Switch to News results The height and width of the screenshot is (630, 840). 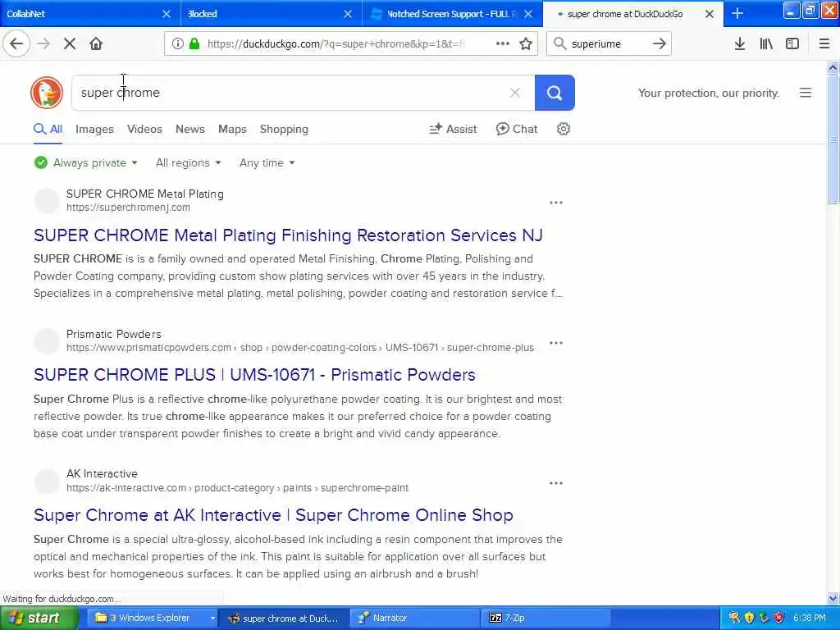pos(190,129)
